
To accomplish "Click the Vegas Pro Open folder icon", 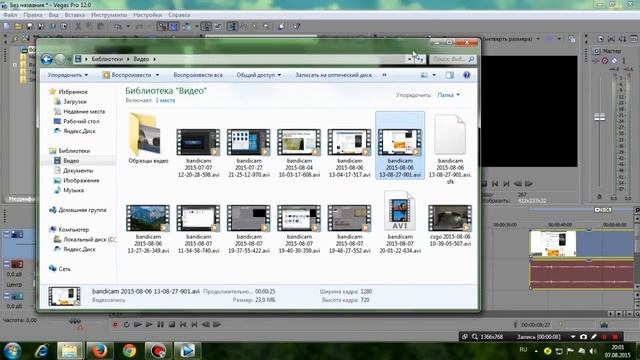I will pos(18,27).
